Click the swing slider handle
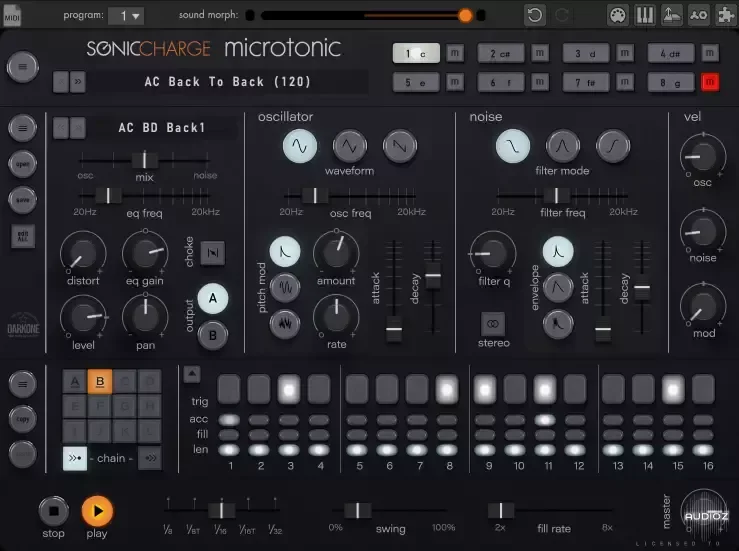Image resolution: width=739 pixels, height=551 pixels. tap(357, 510)
